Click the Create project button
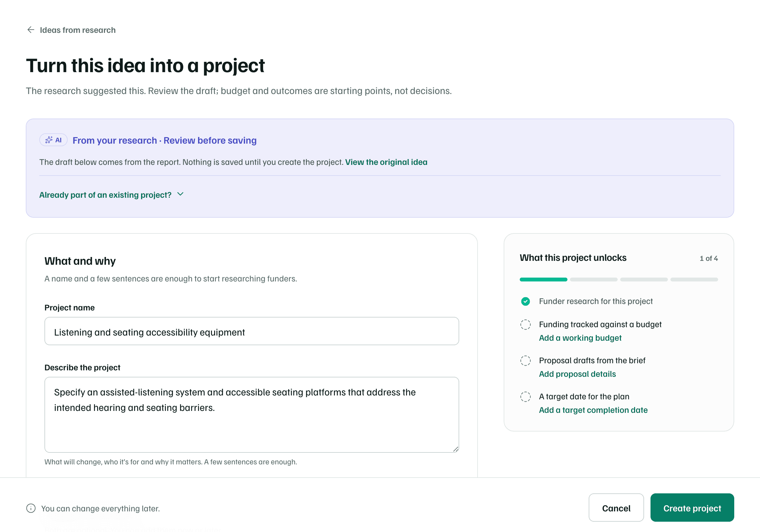760x532 pixels. (692, 508)
